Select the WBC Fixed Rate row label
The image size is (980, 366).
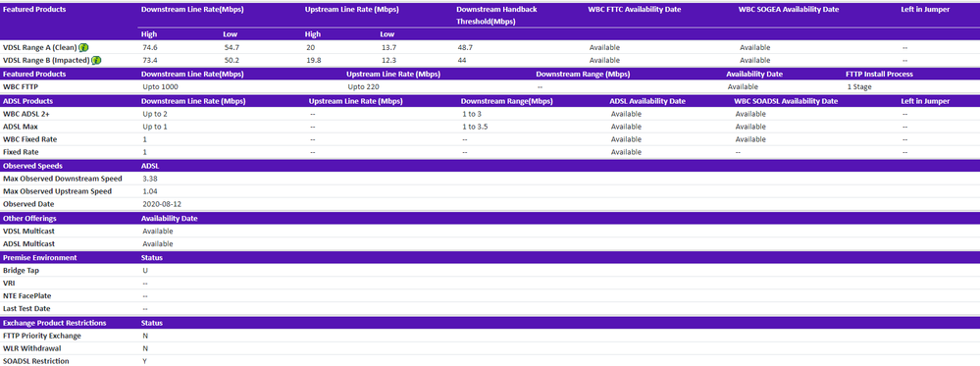point(30,139)
